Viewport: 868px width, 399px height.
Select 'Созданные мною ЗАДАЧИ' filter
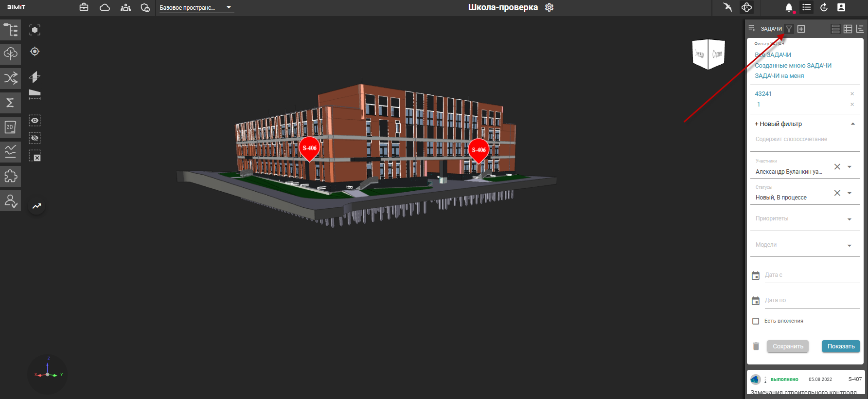coord(793,66)
